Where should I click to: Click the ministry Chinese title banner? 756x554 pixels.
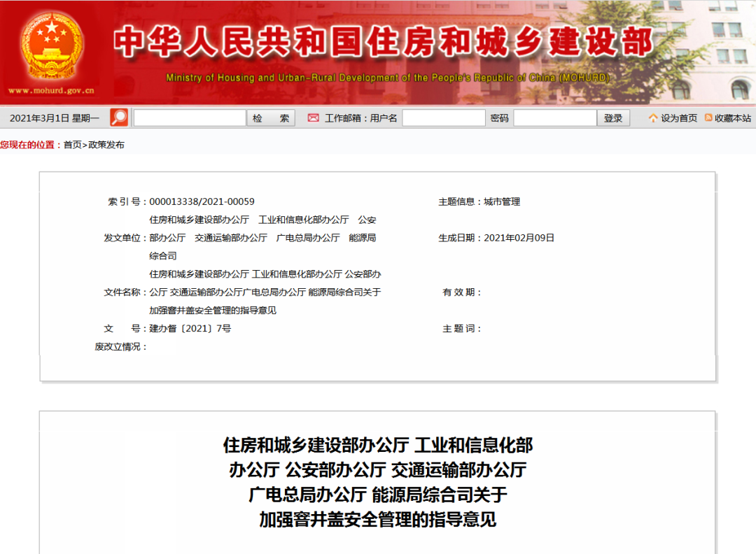click(x=384, y=42)
